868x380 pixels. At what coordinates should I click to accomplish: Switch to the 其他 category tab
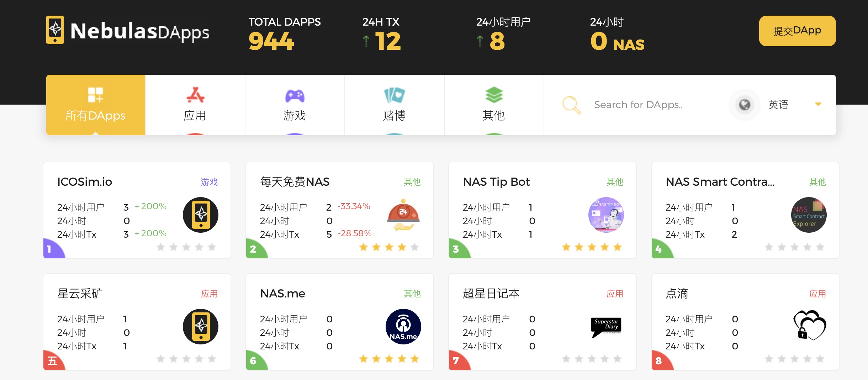click(x=494, y=105)
